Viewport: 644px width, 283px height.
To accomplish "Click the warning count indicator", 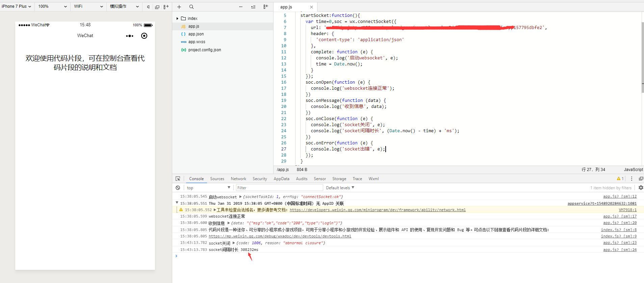I will click(x=620, y=179).
